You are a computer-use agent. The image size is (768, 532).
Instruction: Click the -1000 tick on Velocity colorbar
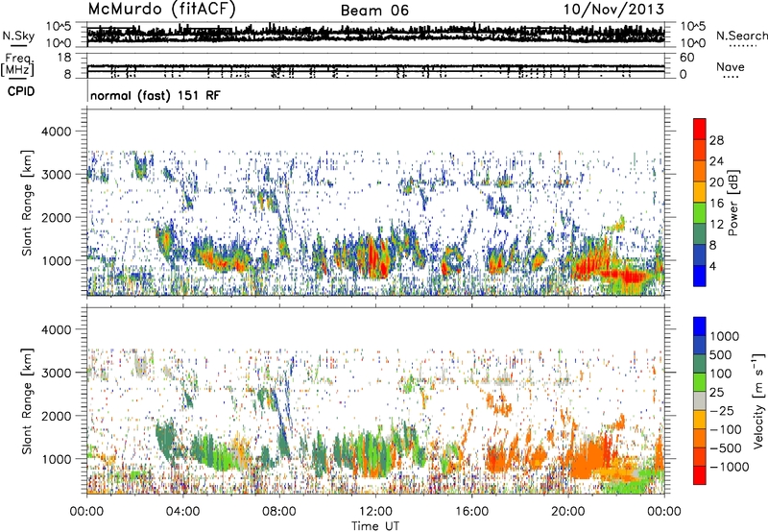point(729,467)
